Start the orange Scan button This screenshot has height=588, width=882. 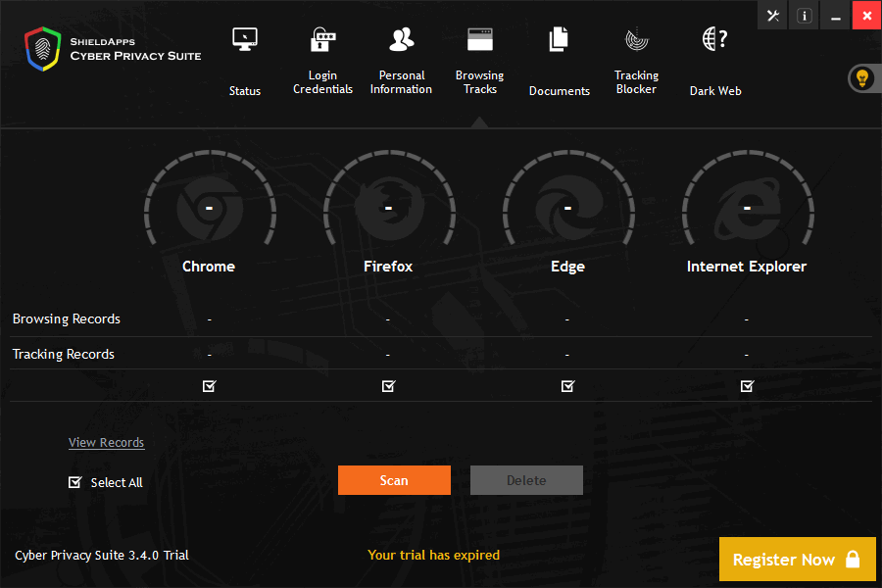pyautogui.click(x=394, y=480)
